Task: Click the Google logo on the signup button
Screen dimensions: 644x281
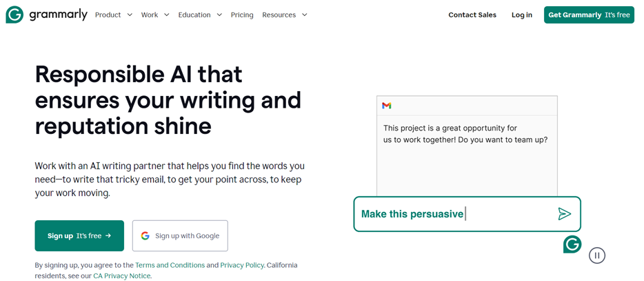Action: 145,235
